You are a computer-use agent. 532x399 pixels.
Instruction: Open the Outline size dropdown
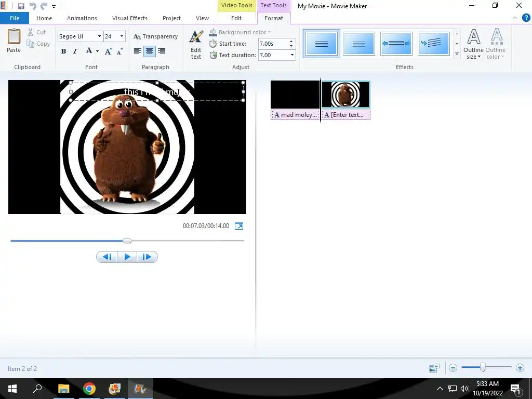pos(474,44)
